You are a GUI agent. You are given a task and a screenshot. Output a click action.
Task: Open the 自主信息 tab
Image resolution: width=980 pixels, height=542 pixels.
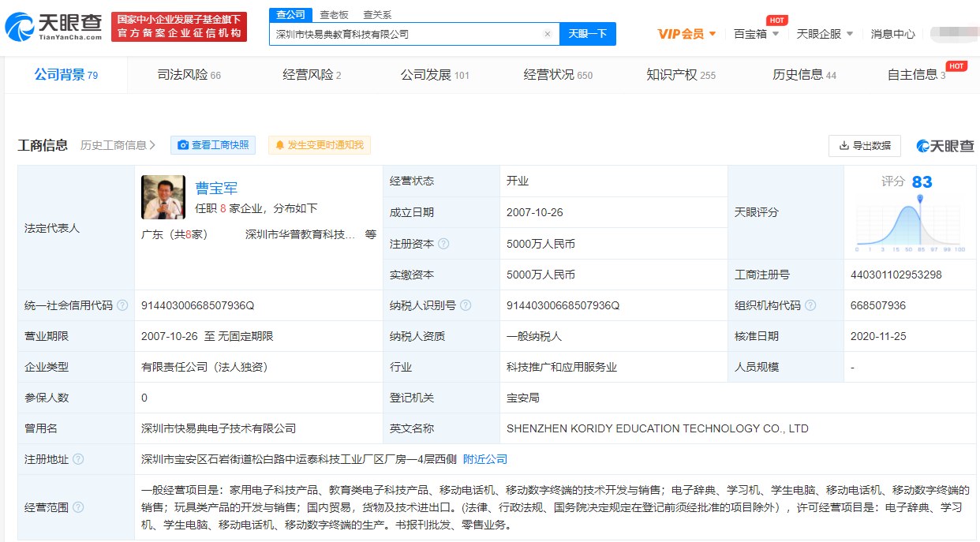pos(916,75)
